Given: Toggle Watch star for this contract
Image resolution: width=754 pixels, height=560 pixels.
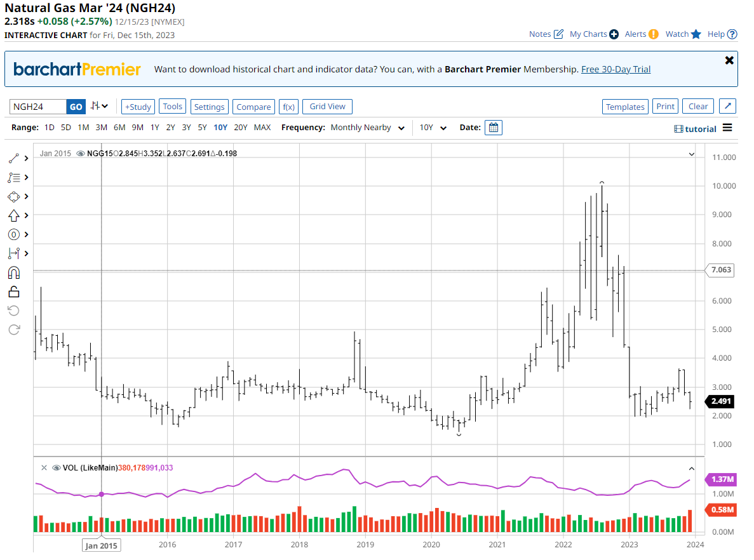Looking at the screenshot, I should 696,34.
